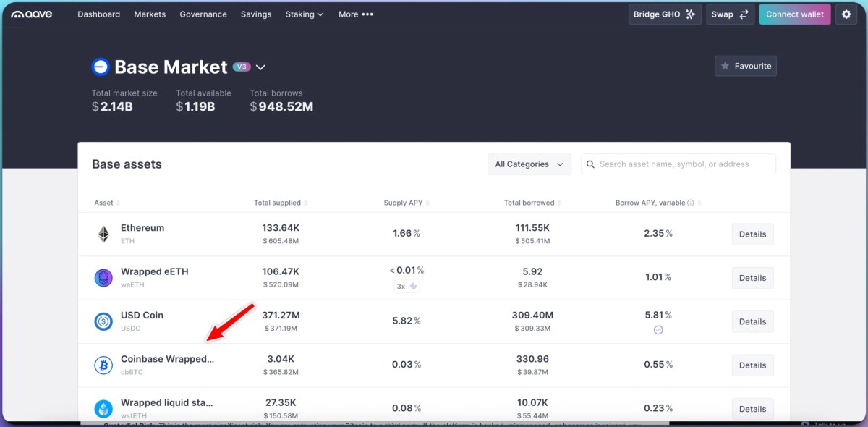
Task: Open Details for Ethereum
Action: tap(752, 234)
